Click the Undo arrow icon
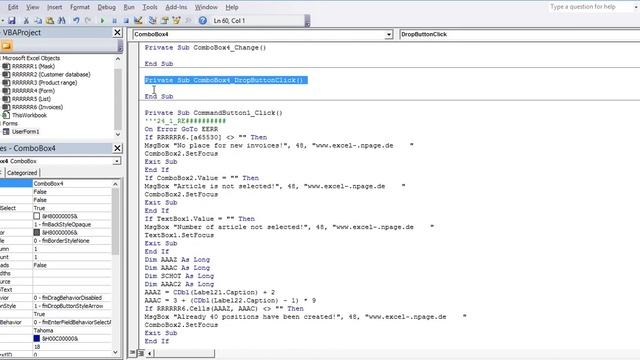Screen dimensions: 640x360 point(76,20)
